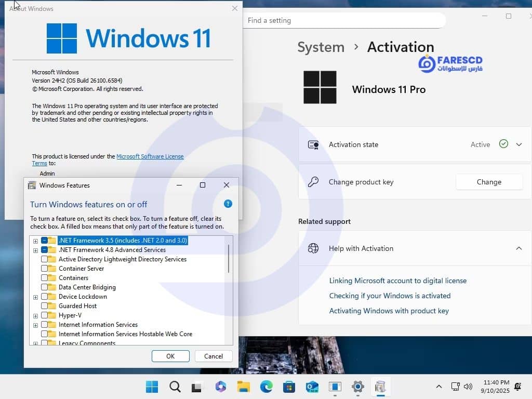
Task: Launch Microsoft Edge from taskbar
Action: (x=267, y=387)
